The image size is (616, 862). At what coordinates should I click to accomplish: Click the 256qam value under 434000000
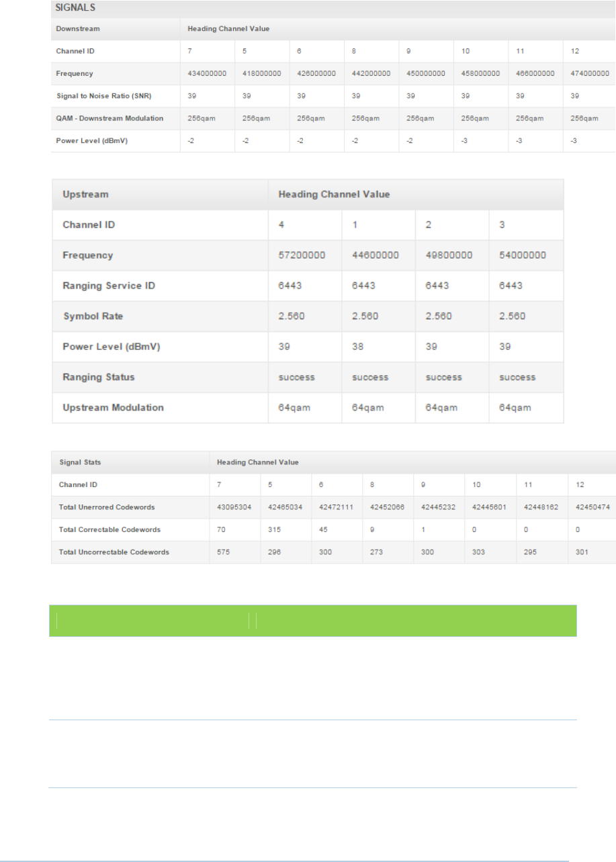point(202,118)
